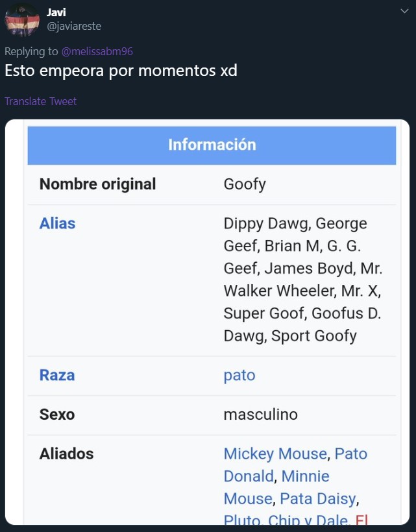
Task: Expand the tweet options chevron
Action: click(404, 11)
